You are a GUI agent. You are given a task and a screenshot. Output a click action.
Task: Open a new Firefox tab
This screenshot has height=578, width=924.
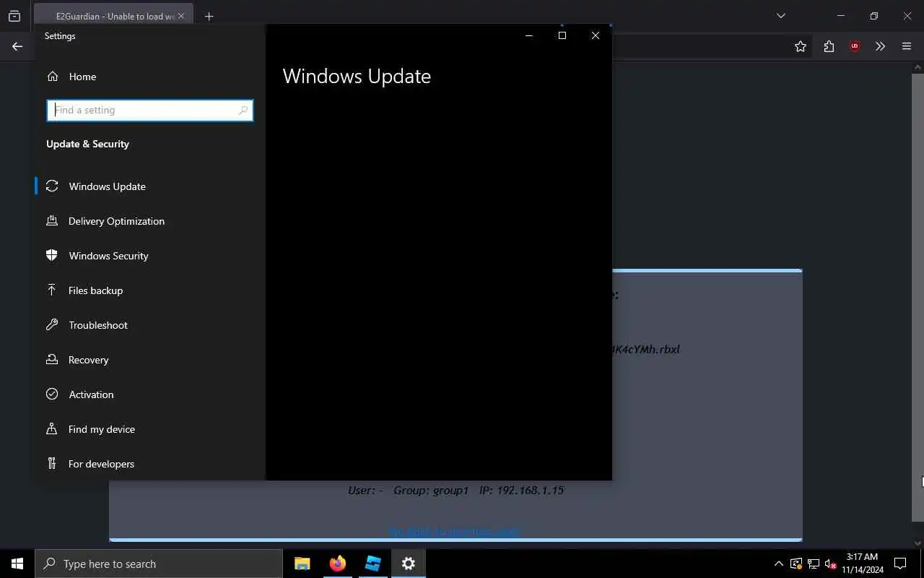point(209,16)
